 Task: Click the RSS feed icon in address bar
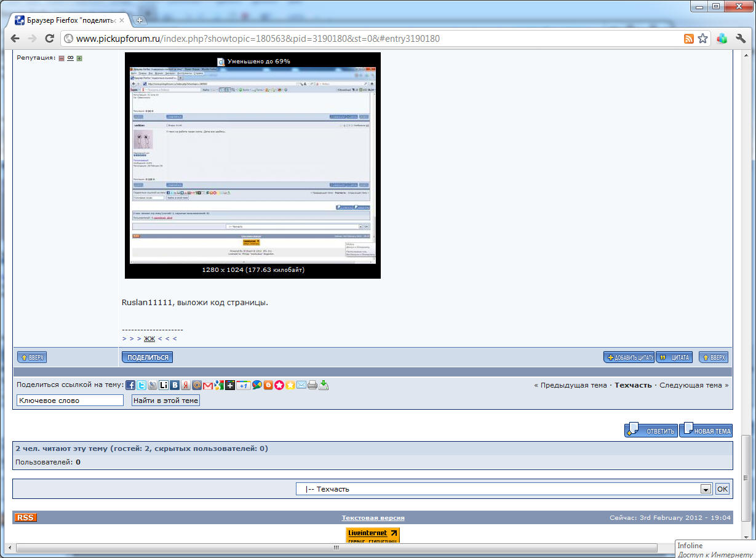coord(689,39)
